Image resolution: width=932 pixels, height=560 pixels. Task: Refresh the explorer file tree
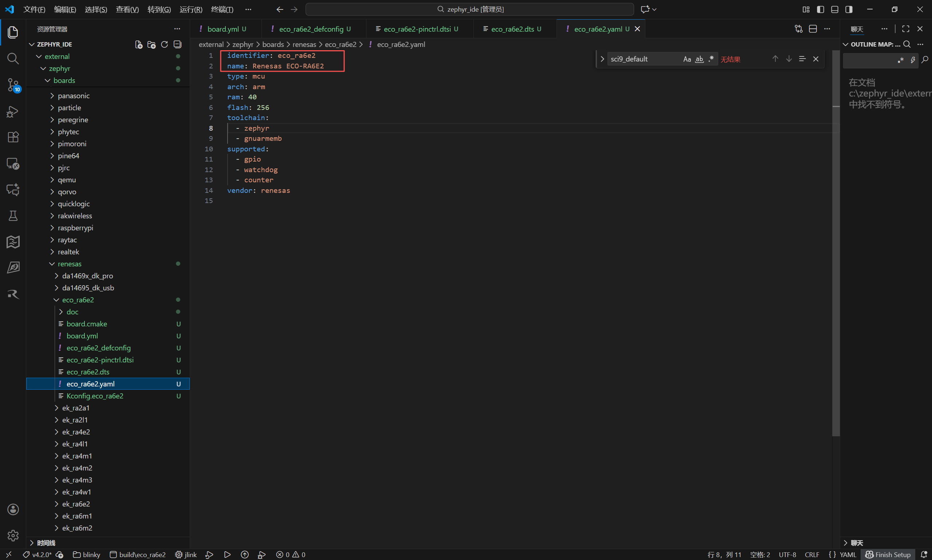[x=164, y=44]
